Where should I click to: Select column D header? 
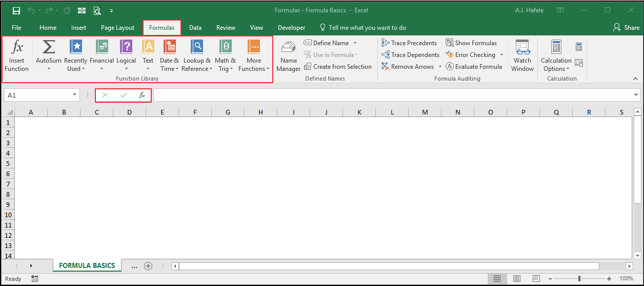[129, 112]
